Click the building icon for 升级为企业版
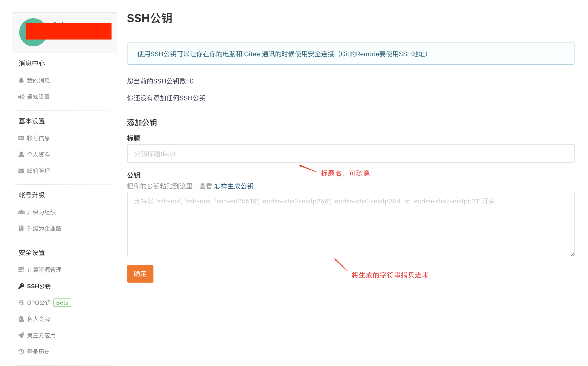The width and height of the screenshot is (588, 366). coord(21,228)
